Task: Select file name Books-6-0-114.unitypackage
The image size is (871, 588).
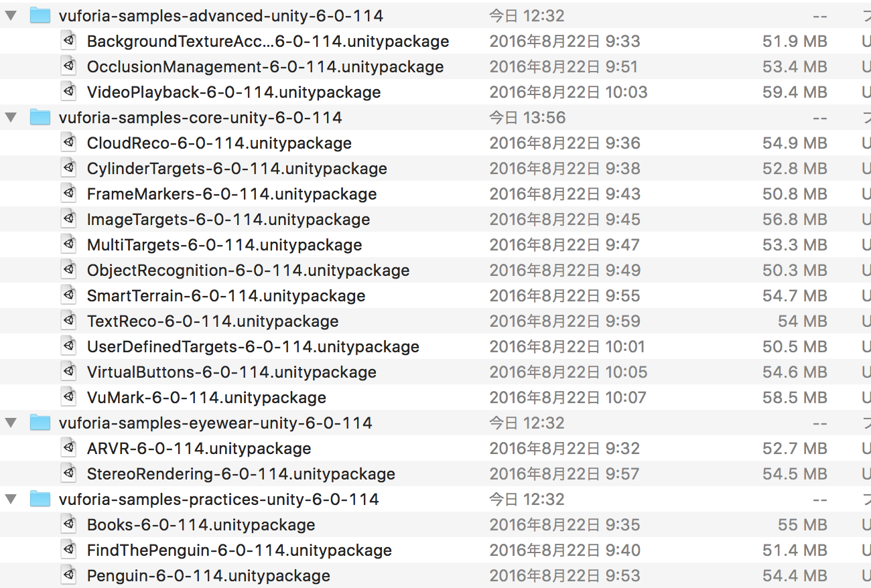Action: (201, 525)
